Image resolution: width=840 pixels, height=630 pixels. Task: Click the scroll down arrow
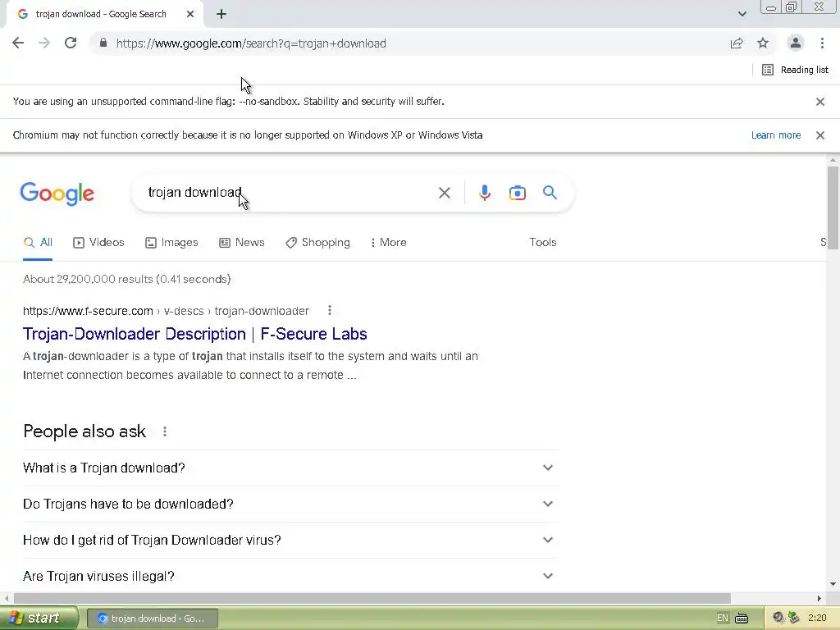pos(833,584)
